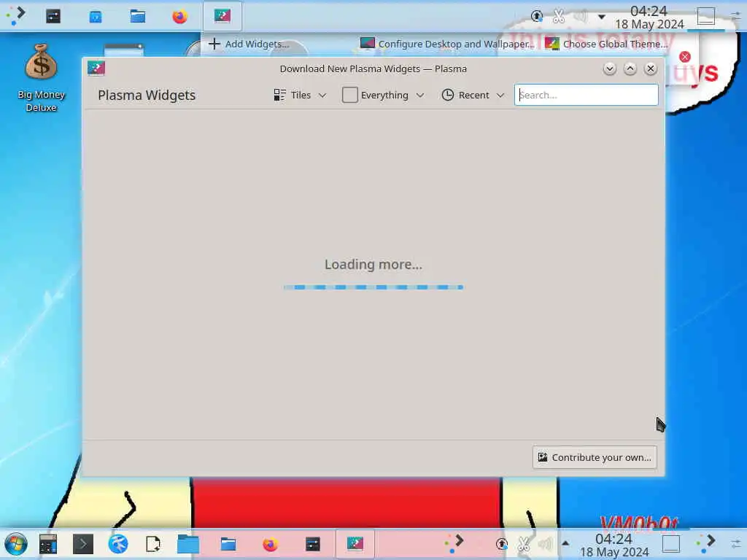Click the Plasma logo icon in bottom taskbar

pos(454,544)
